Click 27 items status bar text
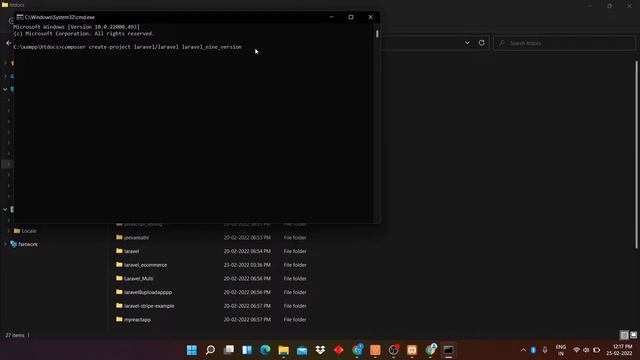Screen dimensions: 640x360 click(x=15, y=336)
